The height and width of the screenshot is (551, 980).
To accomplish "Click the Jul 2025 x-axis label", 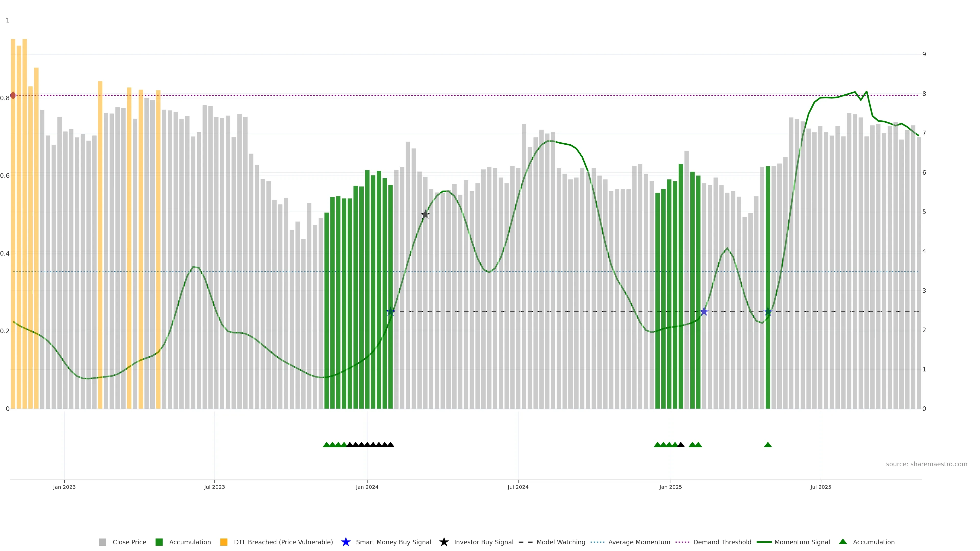I will point(820,487).
